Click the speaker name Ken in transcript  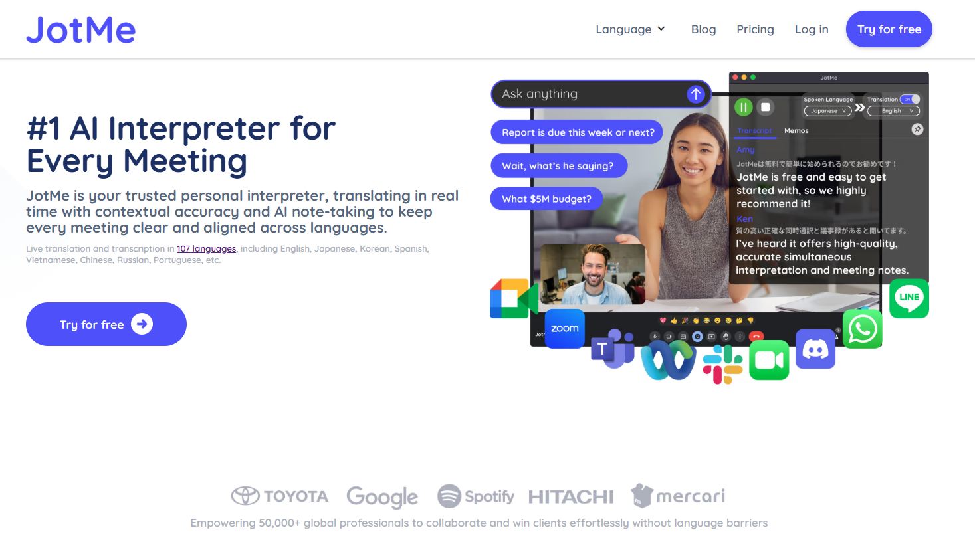[x=744, y=219]
